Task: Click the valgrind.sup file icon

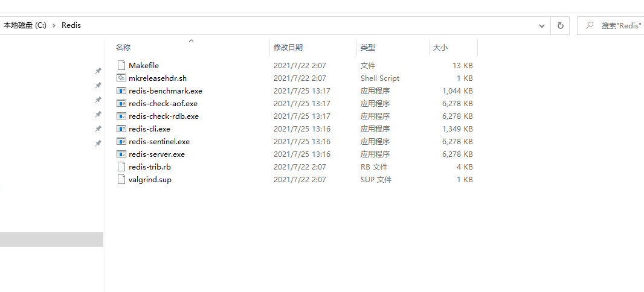Action: (121, 180)
